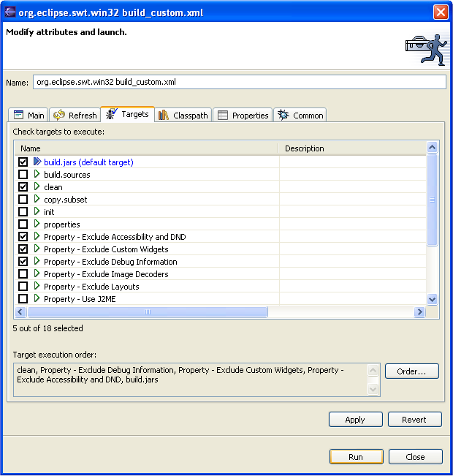Enable the Exclude Layouts checkbox
The height and width of the screenshot is (476, 453).
(x=23, y=287)
